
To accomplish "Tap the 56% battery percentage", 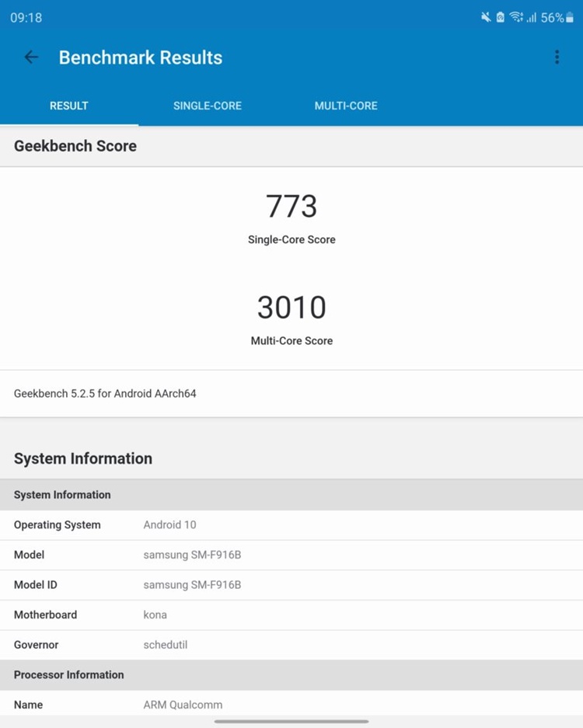I will click(x=553, y=18).
